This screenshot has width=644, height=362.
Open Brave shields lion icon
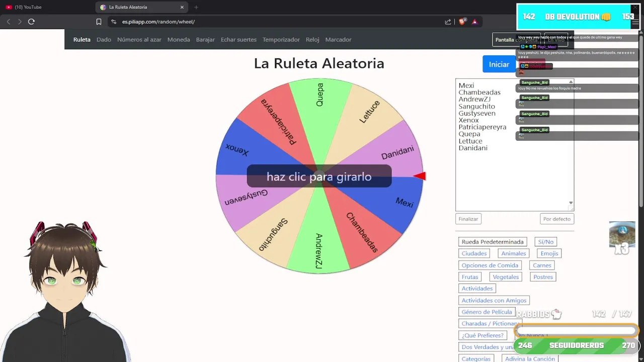pos(462,22)
